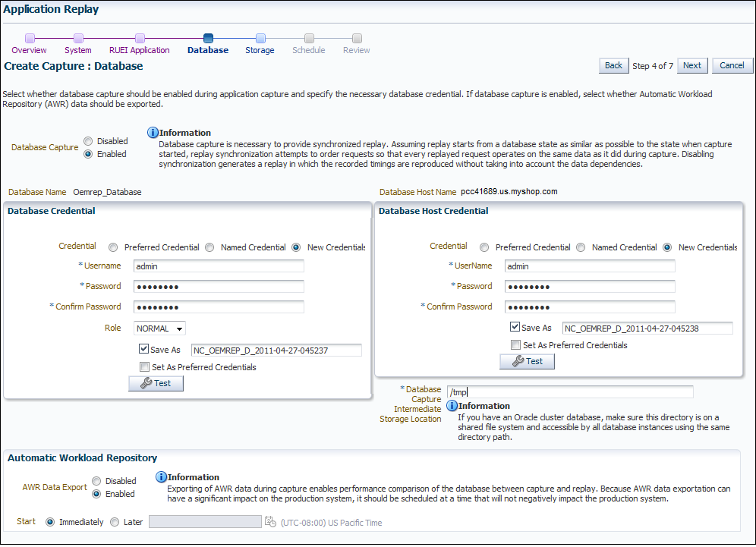
Task: Click the RUEI Application step marker
Action: point(140,38)
